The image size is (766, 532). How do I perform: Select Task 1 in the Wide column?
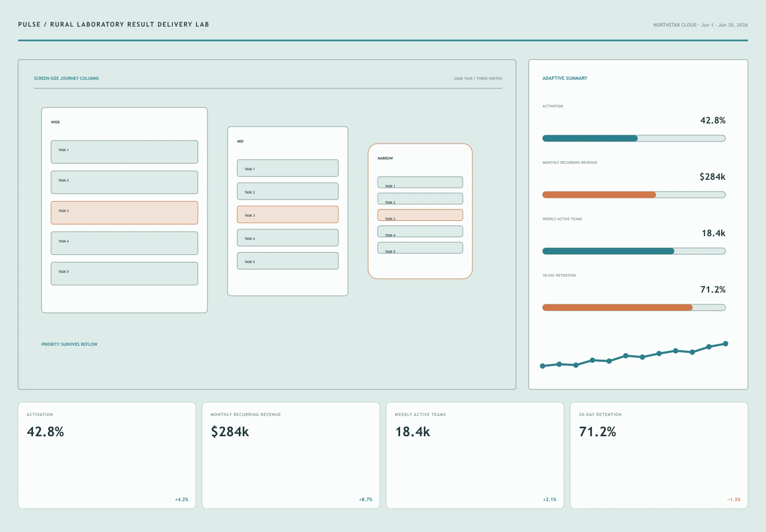point(124,152)
